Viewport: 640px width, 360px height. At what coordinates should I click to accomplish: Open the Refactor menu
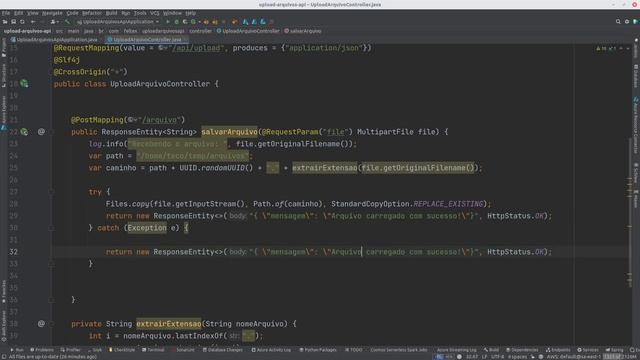click(92, 13)
